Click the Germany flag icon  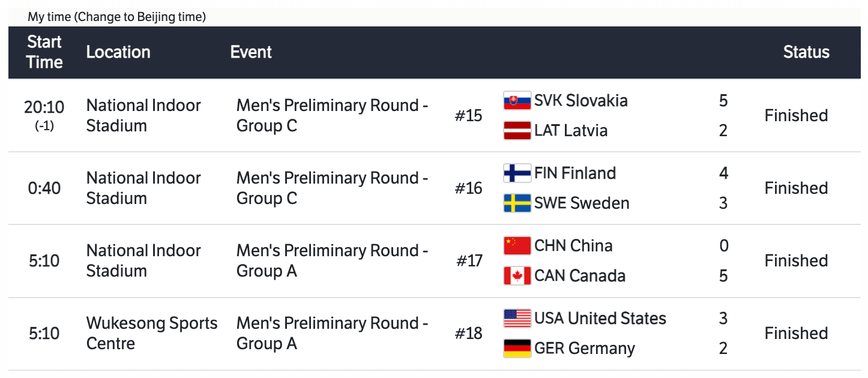click(517, 349)
